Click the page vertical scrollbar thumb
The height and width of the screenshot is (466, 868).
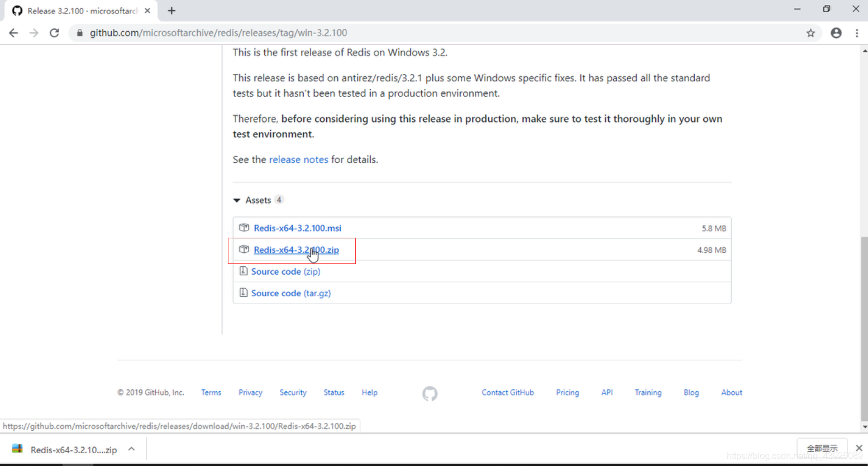point(865,329)
